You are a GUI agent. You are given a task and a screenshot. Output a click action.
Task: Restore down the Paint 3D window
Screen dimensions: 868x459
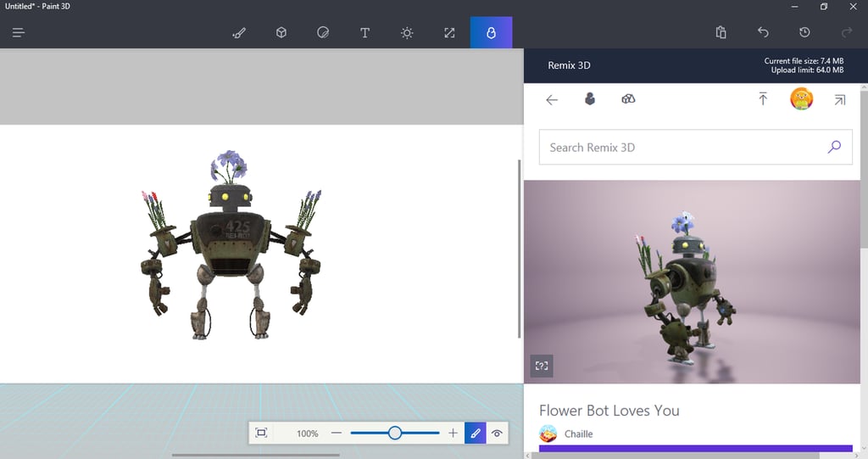coord(824,7)
